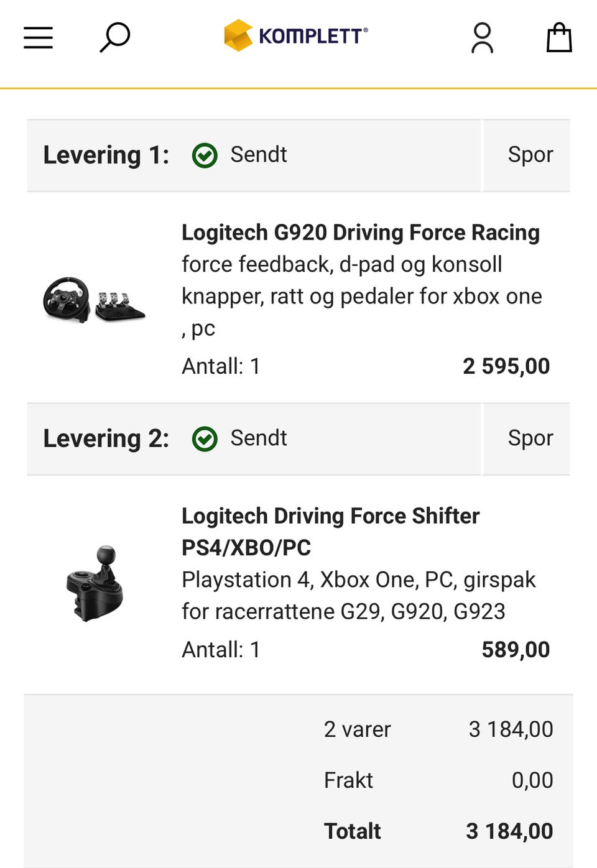Image resolution: width=597 pixels, height=868 pixels.
Task: Track Levering 2 with Spor
Action: pos(530,438)
